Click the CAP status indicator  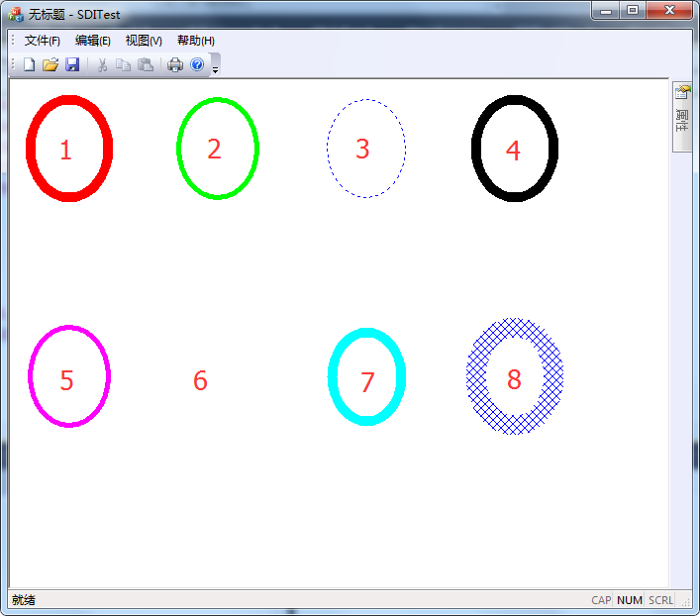click(x=600, y=600)
